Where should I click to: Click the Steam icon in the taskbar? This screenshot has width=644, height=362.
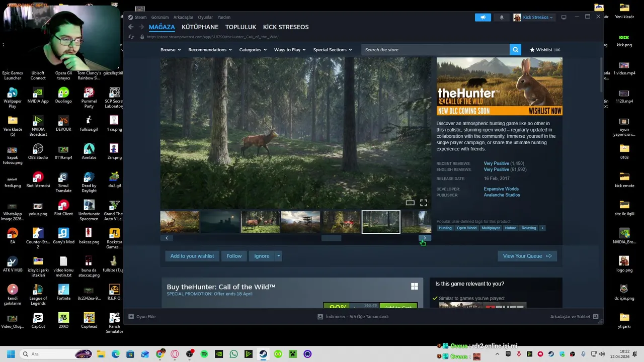[x=263, y=354]
